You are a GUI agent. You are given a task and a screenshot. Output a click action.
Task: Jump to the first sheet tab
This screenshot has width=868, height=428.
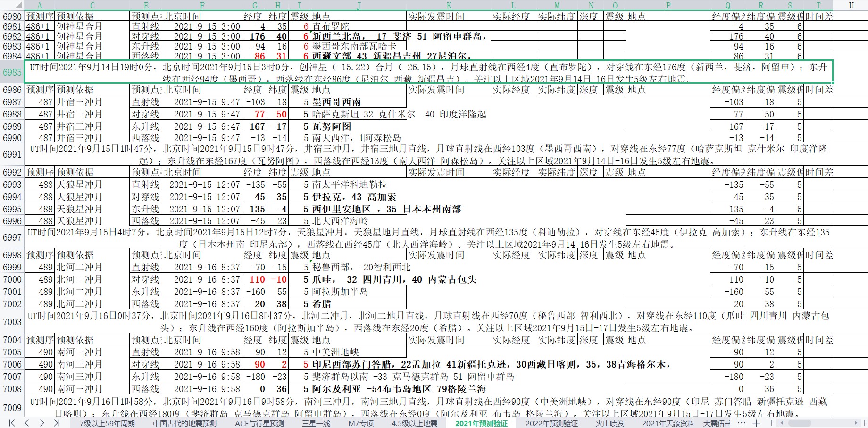pyautogui.click(x=12, y=423)
